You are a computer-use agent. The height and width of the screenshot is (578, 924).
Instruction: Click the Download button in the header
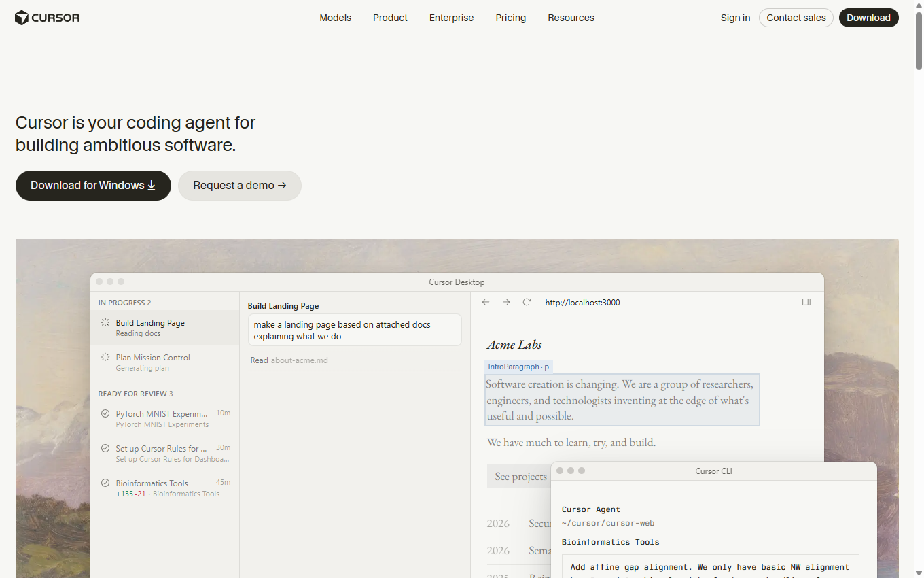pyautogui.click(x=869, y=18)
